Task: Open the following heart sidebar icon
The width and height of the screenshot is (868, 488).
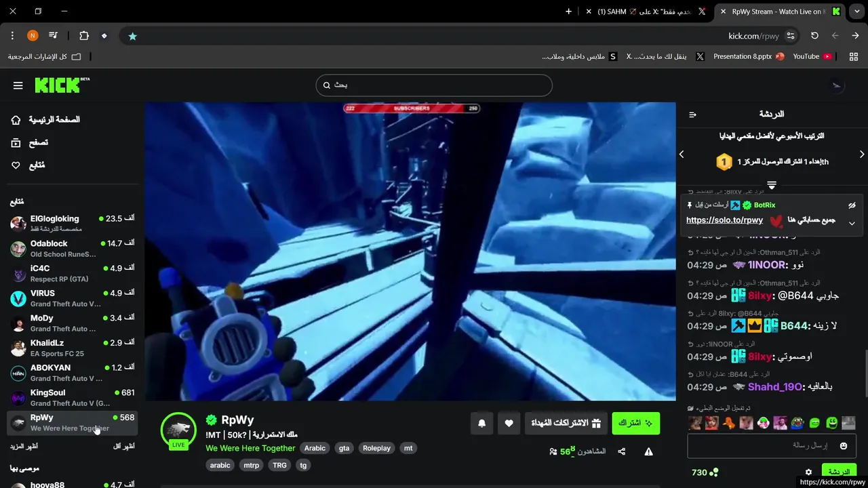Action: tap(16, 165)
